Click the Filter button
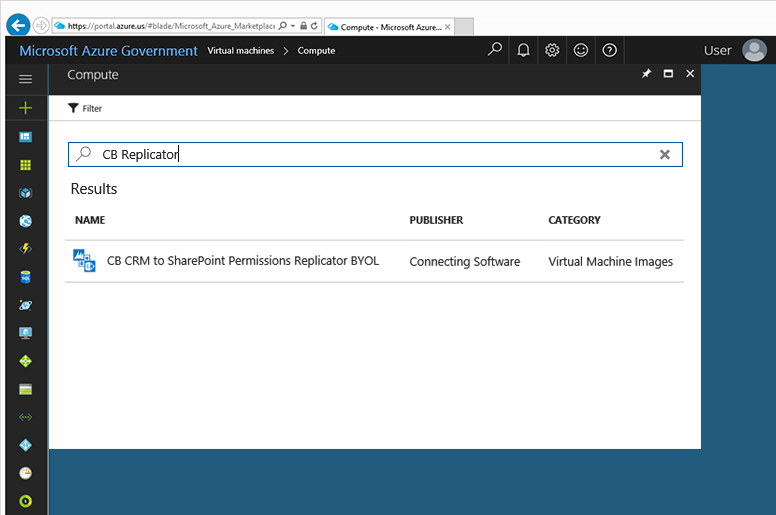Image resolution: width=776 pixels, height=515 pixels. tap(85, 108)
